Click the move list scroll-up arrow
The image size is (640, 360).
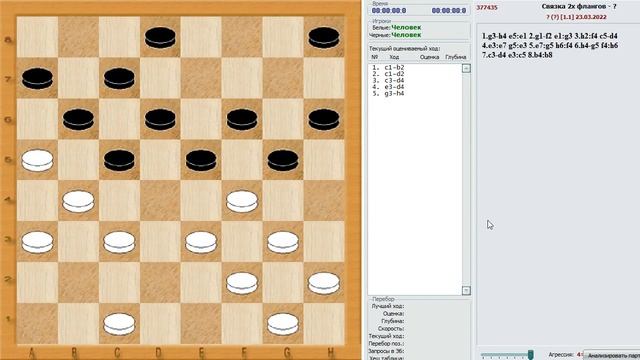(466, 68)
